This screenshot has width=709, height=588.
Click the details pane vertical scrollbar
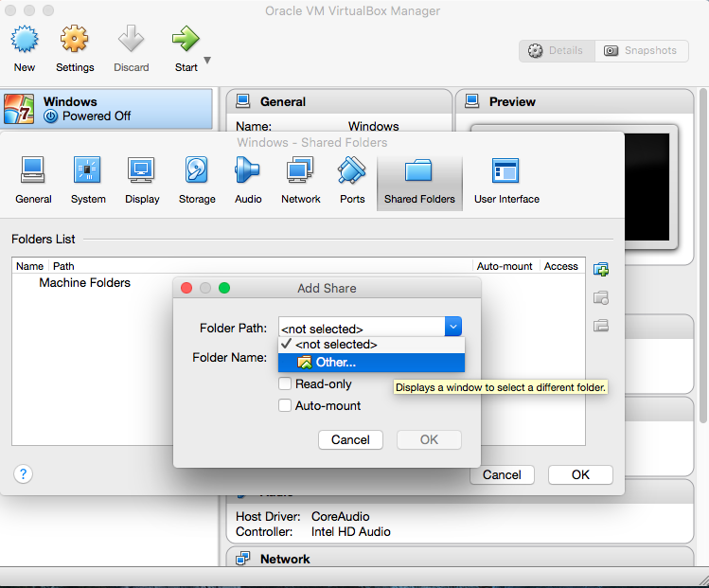point(703,258)
